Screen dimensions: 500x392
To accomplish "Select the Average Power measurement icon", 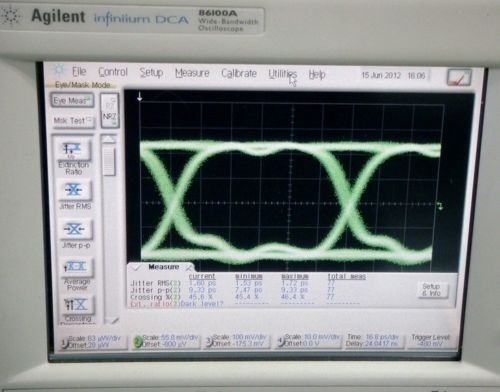I will [75, 267].
